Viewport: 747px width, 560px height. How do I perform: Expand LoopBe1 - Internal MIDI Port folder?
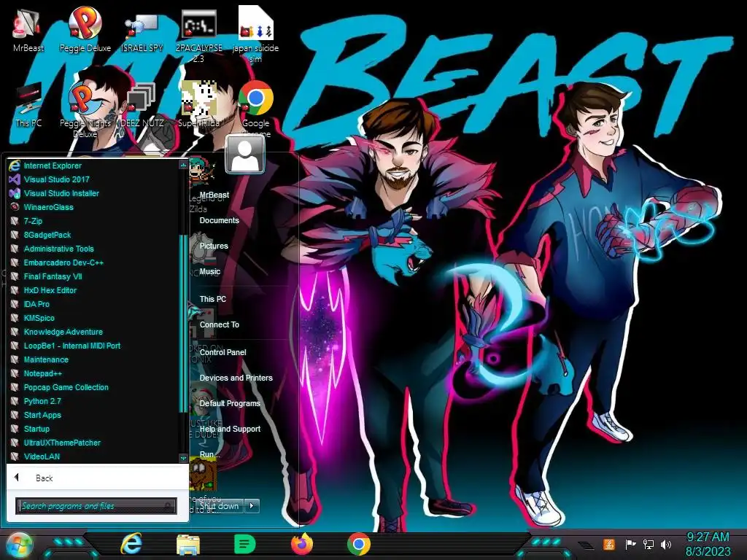coord(93,346)
